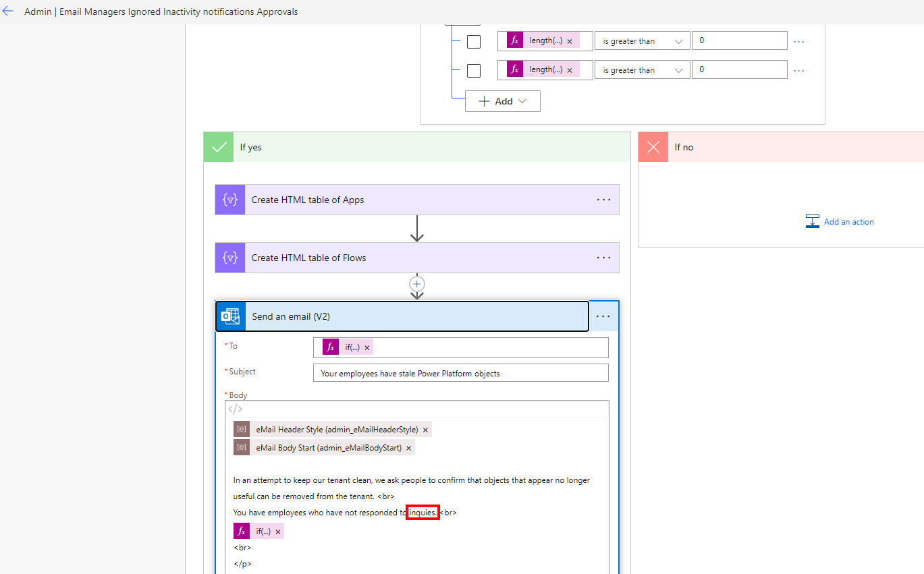Click the red X icon on If no branch
The height and width of the screenshot is (574, 924).
[x=652, y=146]
